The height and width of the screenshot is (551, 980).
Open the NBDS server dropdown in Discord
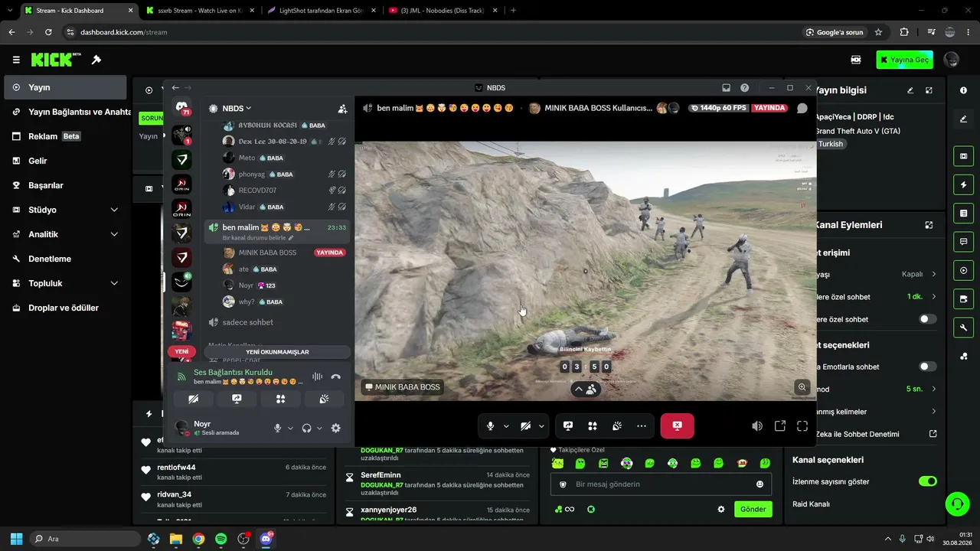(x=237, y=109)
